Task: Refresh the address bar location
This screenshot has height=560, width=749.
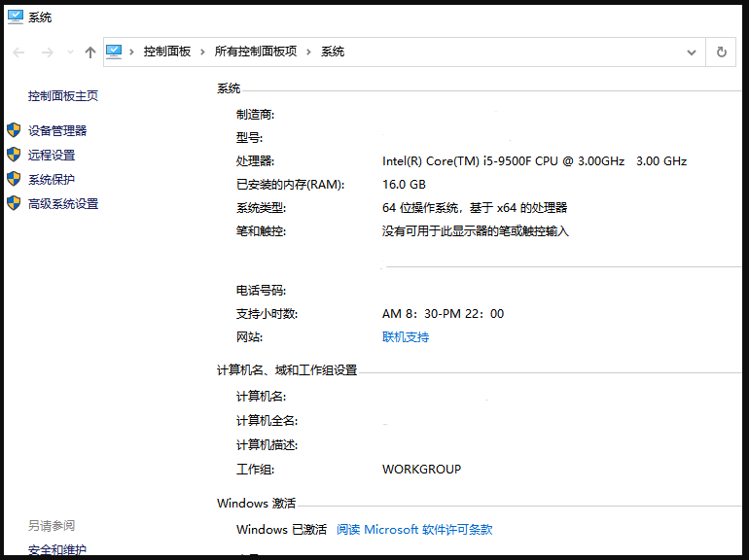Action: point(721,52)
